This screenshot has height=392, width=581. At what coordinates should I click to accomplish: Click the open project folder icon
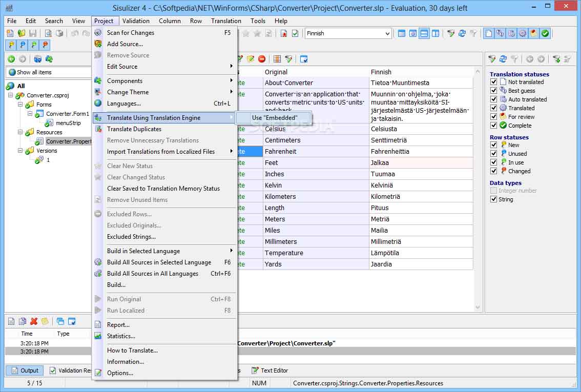[22, 33]
